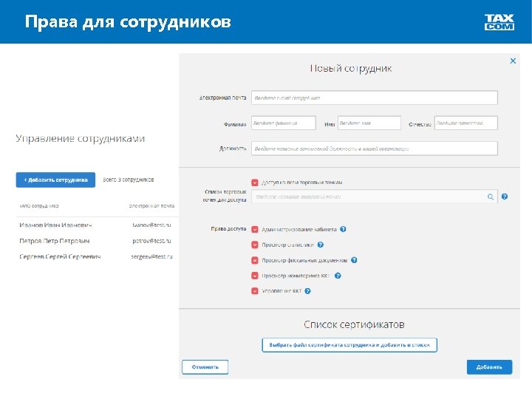Focus the Отчество input field

(465, 123)
